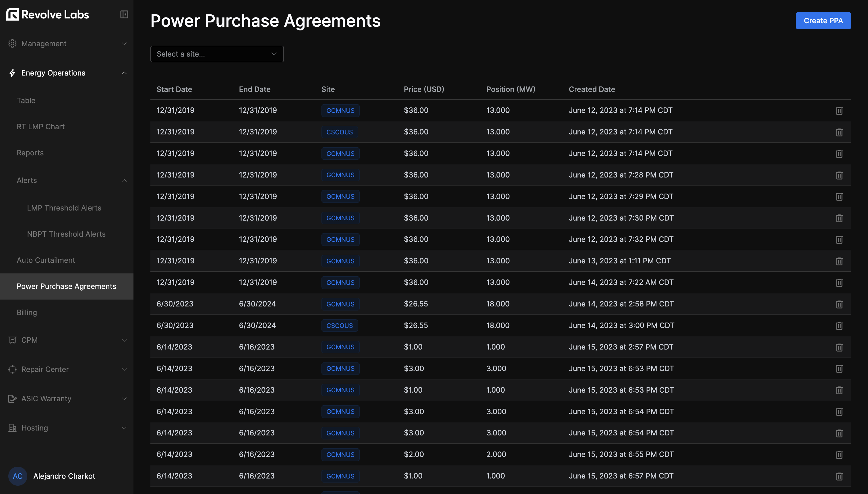Viewport: 868px width, 494px height.
Task: Click the Revolve Labs logo
Action: [x=47, y=14]
